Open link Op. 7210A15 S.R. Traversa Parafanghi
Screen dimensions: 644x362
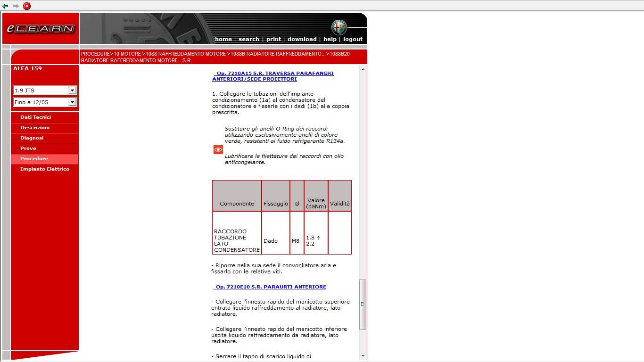(x=273, y=76)
